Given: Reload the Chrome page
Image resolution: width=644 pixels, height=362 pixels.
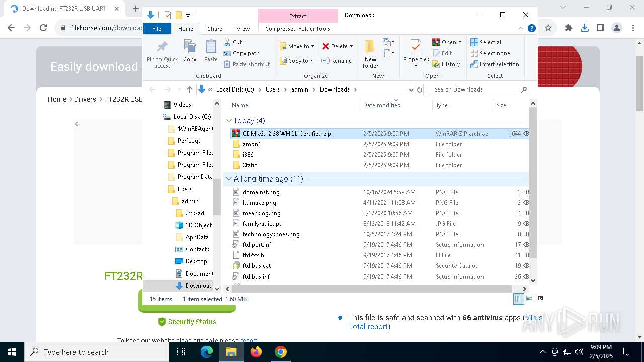Looking at the screenshot, I should tap(43, 28).
